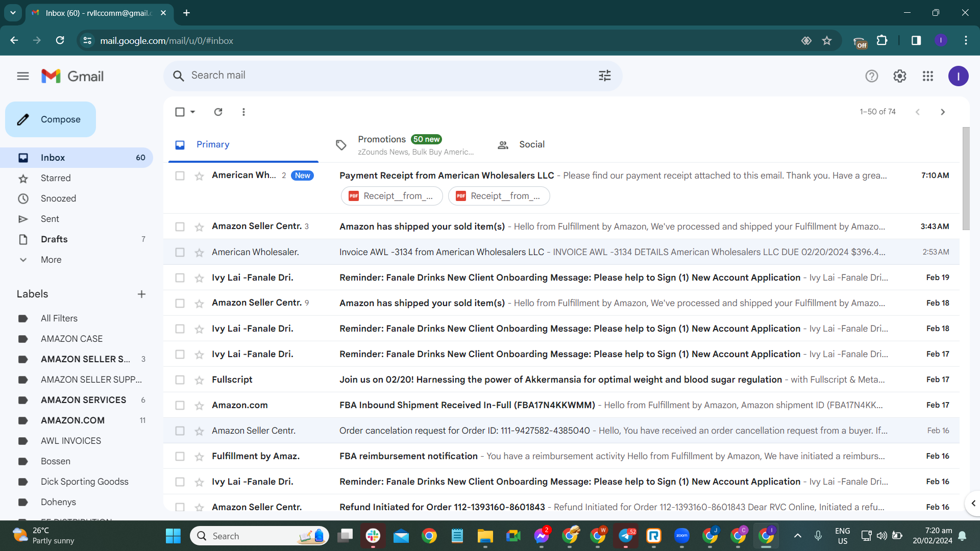
Task: Open Chrome side panel
Action: pyautogui.click(x=916, y=40)
